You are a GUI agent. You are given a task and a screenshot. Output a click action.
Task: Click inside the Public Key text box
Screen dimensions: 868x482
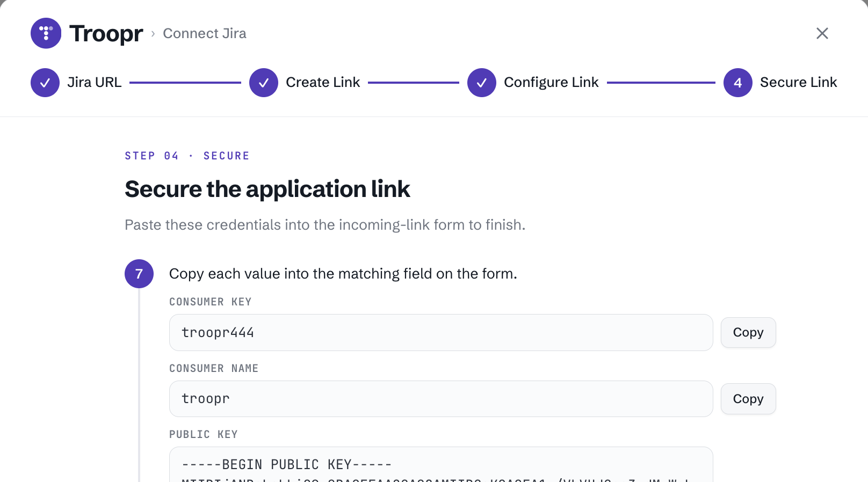tap(441, 465)
